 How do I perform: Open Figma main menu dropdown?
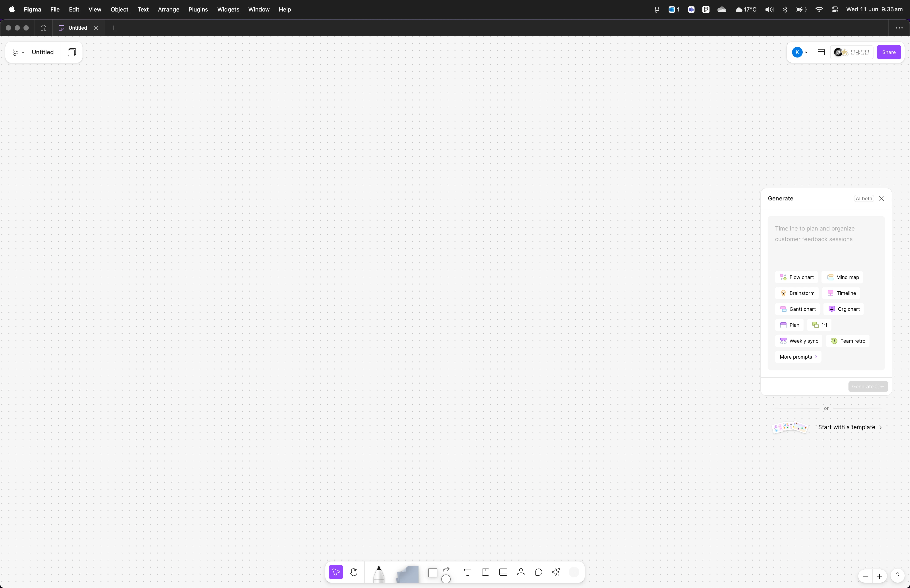(18, 52)
